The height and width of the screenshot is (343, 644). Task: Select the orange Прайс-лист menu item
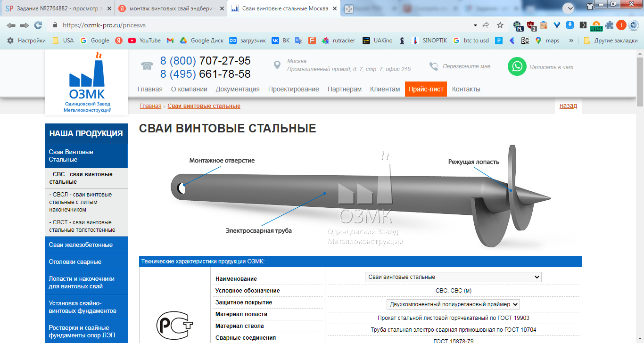(x=426, y=89)
